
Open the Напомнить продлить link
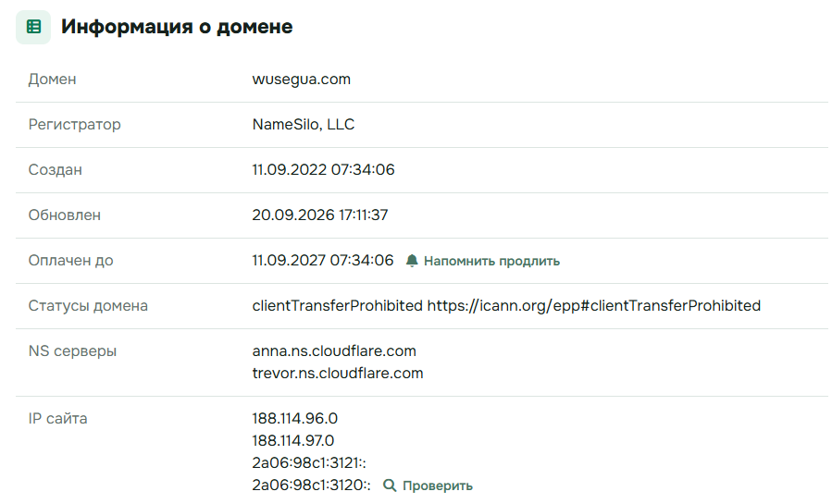click(491, 261)
